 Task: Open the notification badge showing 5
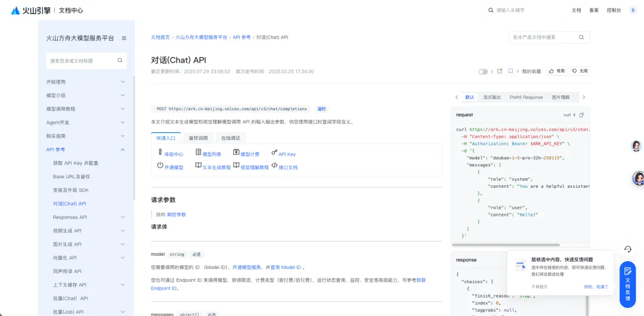click(633, 10)
